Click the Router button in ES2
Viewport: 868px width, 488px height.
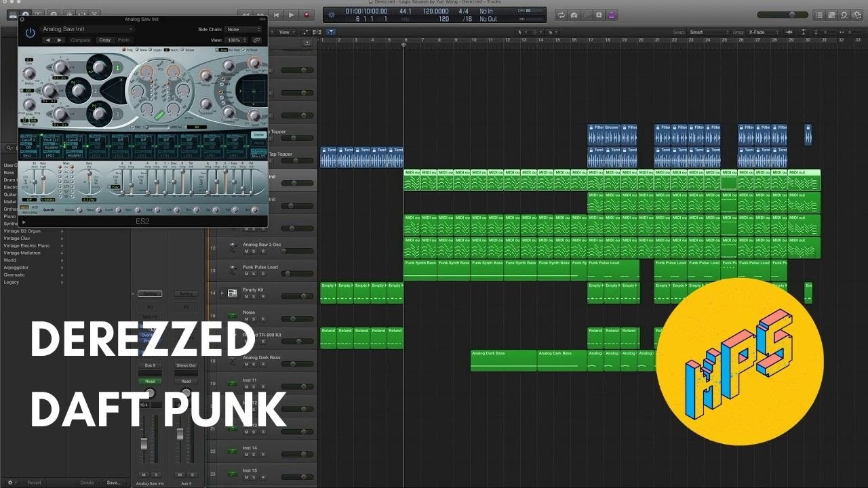click(258, 135)
